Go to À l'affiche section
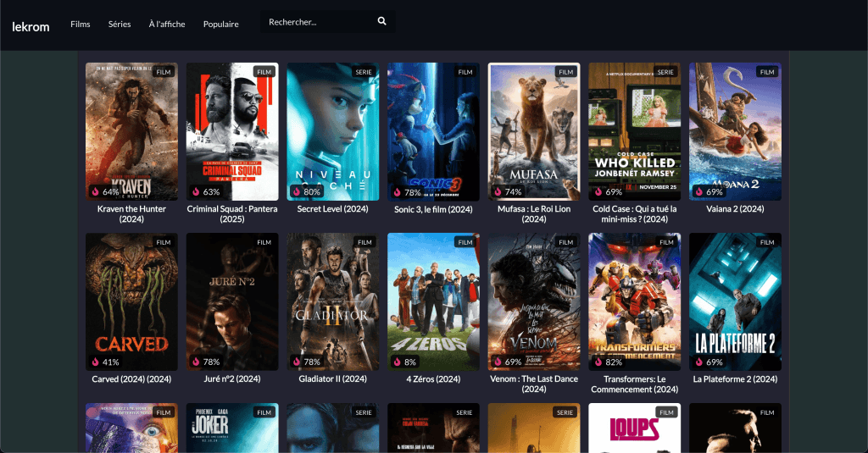Viewport: 868px width, 453px height. [167, 24]
